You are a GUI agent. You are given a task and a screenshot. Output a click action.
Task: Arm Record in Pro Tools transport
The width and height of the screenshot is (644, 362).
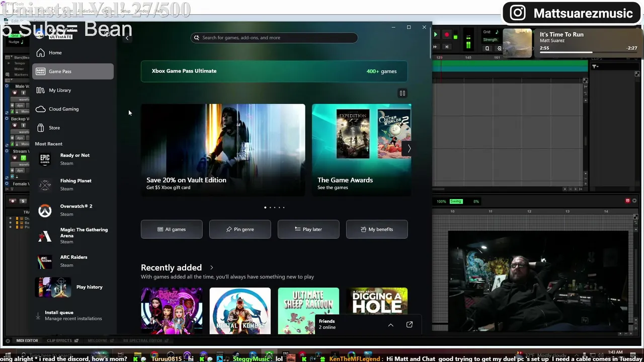(446, 35)
